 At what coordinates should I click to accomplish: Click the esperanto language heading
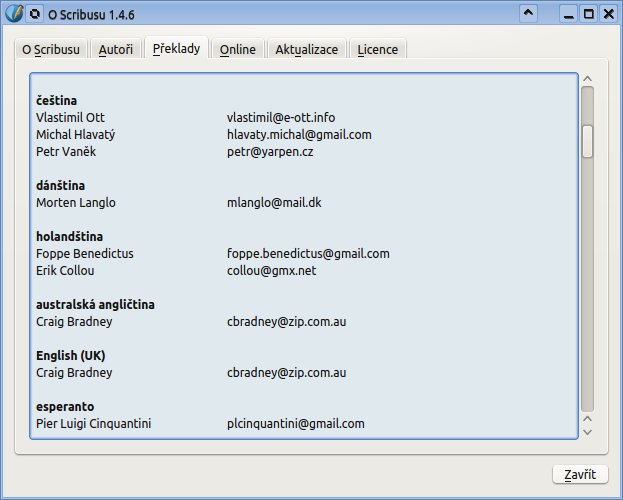[x=65, y=407]
